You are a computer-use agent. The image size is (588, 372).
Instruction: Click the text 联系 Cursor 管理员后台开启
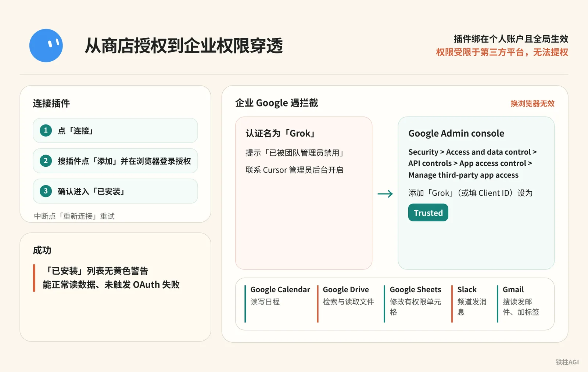294,170
